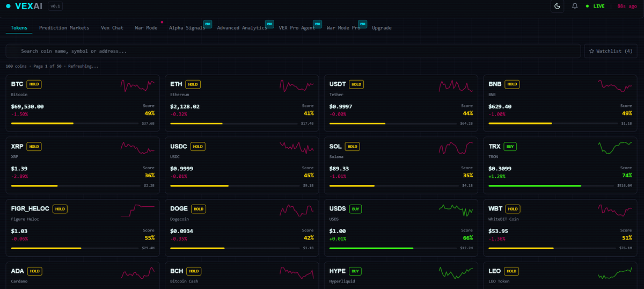Focus the coin search input field

[293, 51]
